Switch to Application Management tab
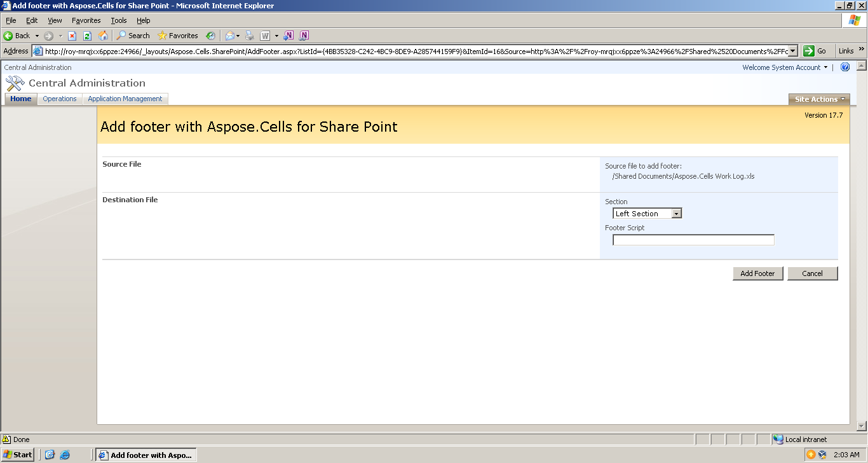 [125, 99]
